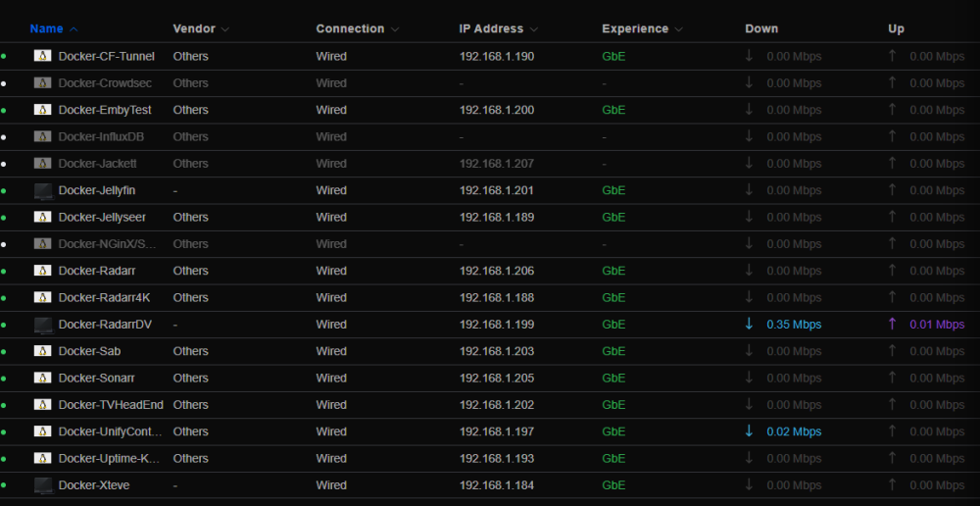Click the Linux device icon for Docker-CF-Tunnel

click(42, 56)
